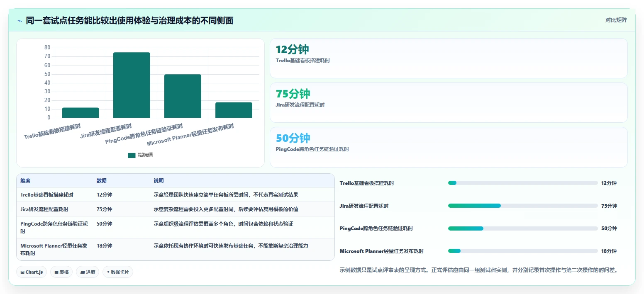Click the Microsoft Planner bar in chart
The height and width of the screenshot is (294, 644).
(x=234, y=110)
